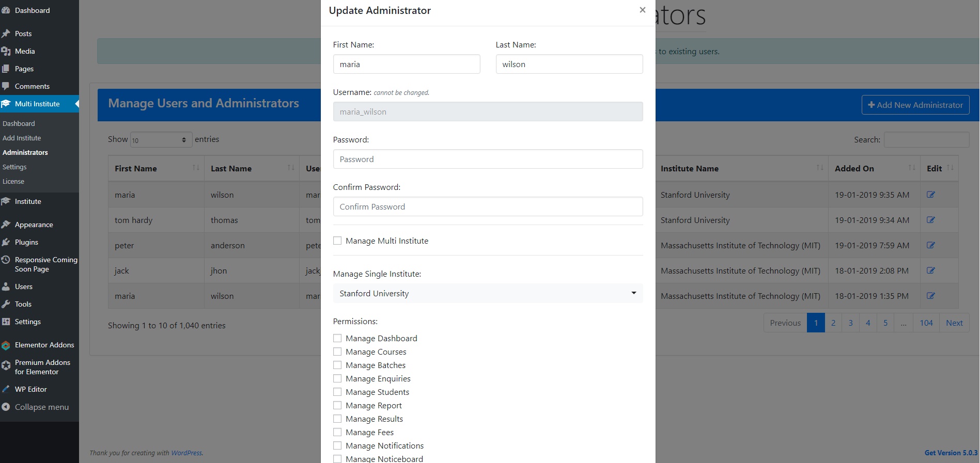Click the Premium Addons for Elementor star icon
980x463 pixels.
[6, 365]
